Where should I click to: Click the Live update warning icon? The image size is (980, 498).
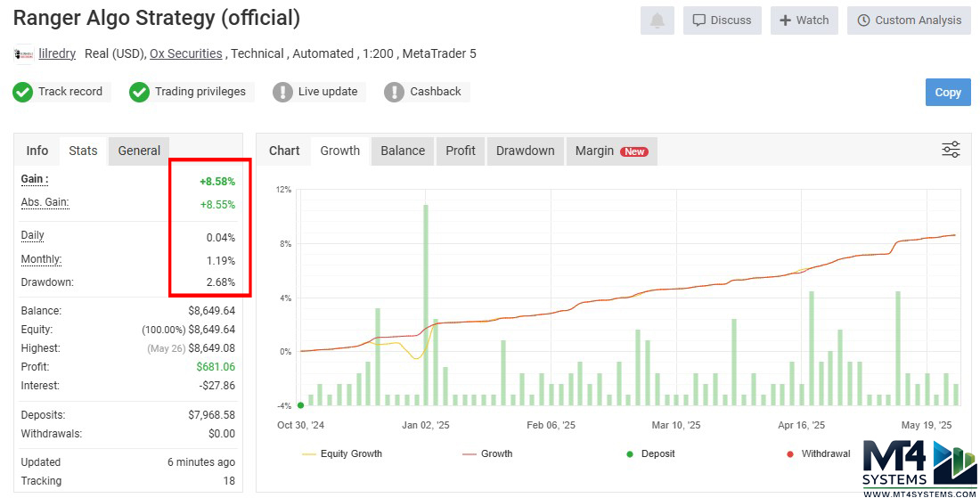(282, 92)
